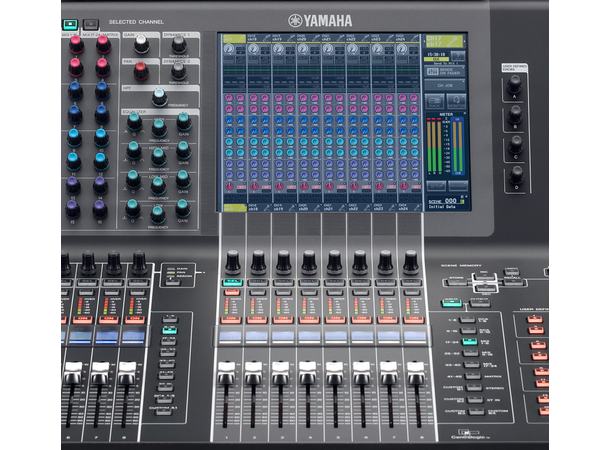Image resolution: width=610 pixels, height=450 pixels.
Task: Click the top user defined orange key
Action: pyautogui.click(x=535, y=320)
